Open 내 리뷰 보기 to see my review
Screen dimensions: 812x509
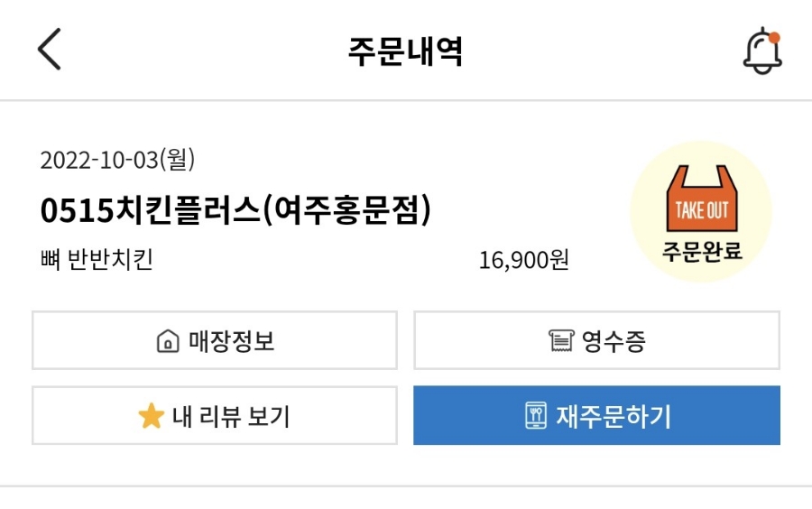[215, 416]
